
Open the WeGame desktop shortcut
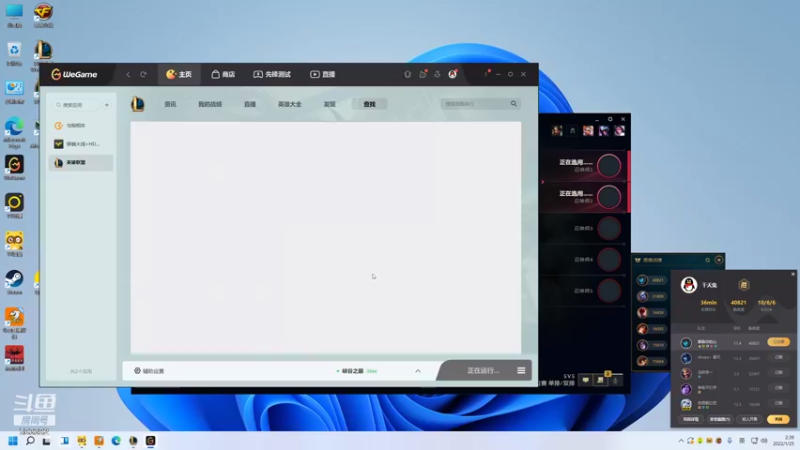[x=14, y=168]
